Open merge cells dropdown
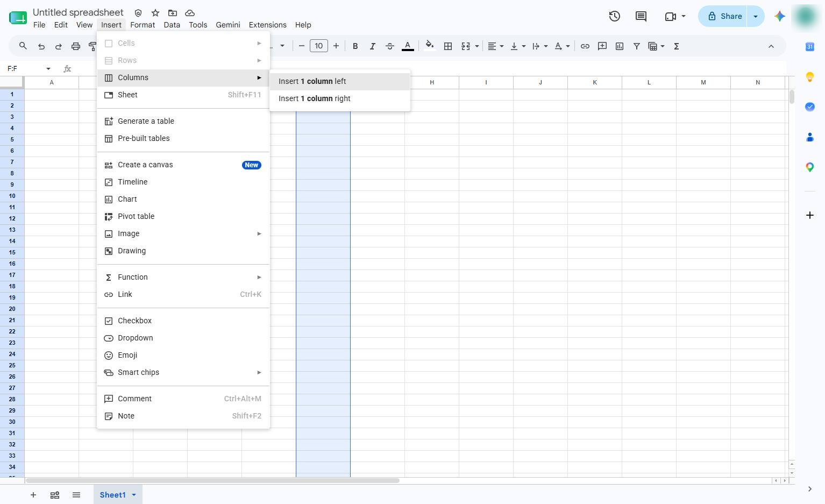Image resolution: width=825 pixels, height=504 pixels. point(476,46)
